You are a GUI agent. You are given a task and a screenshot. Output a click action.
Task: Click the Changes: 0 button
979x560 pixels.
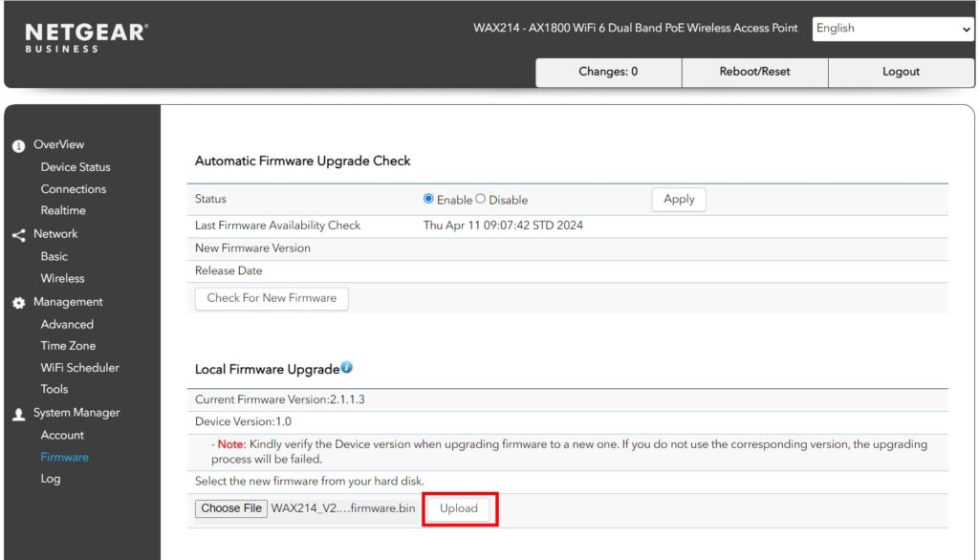(x=608, y=72)
